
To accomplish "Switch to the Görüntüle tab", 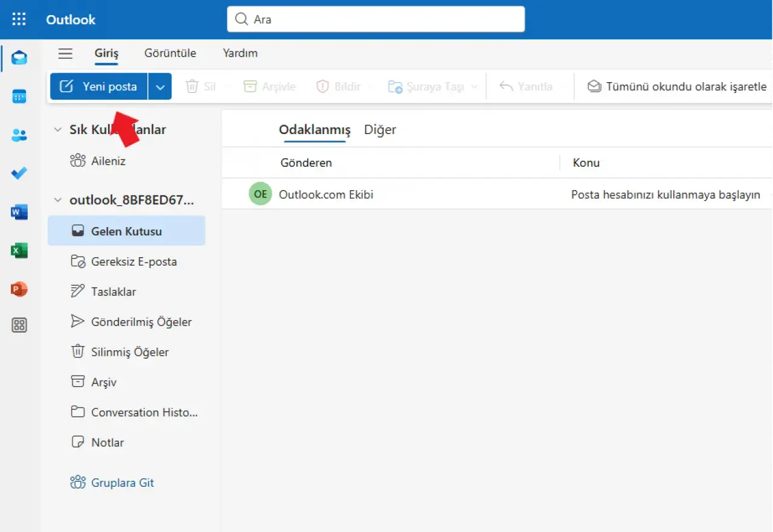I will point(170,53).
